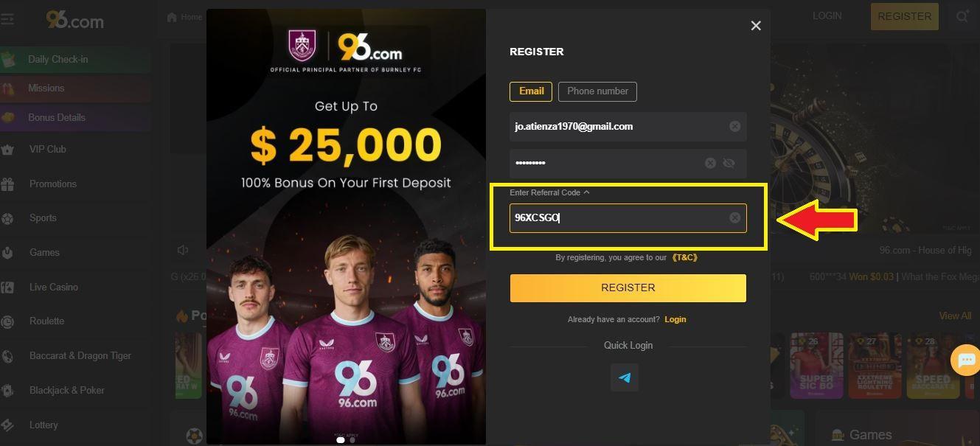The width and height of the screenshot is (980, 446).
Task: Close the register dialog with X
Action: pos(755,26)
